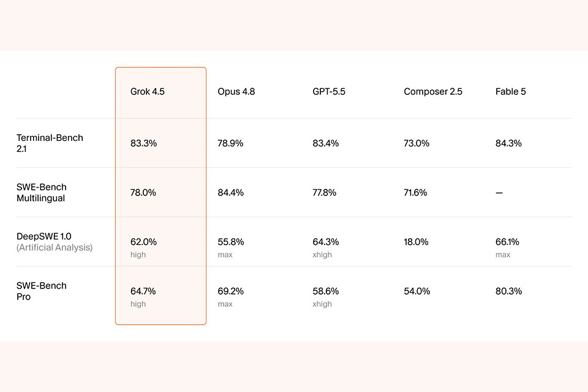Click the GPT-5.5 column header
588x392 pixels.
click(x=329, y=91)
